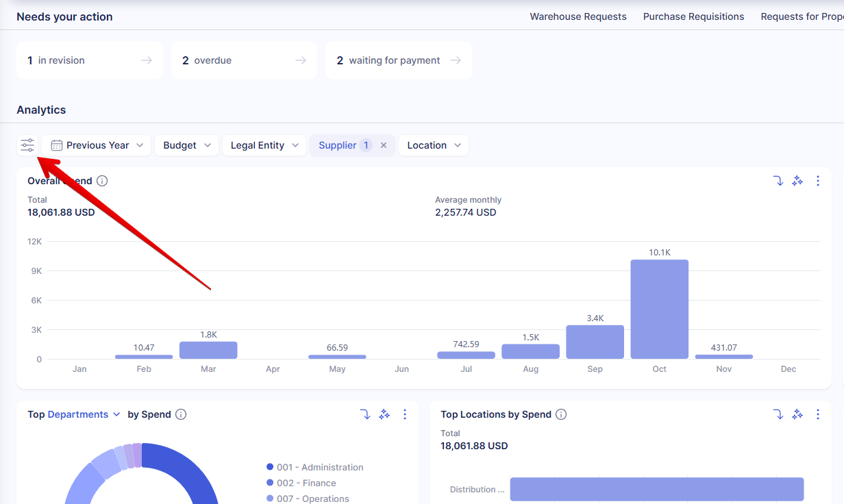
Task: Open the Legal Entity filter dropdown
Action: coord(264,145)
